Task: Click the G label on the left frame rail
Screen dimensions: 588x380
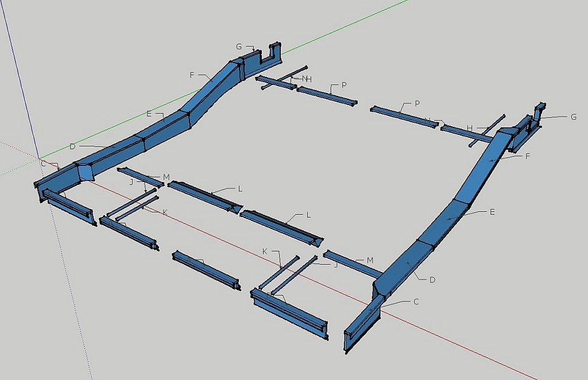Action: pyautogui.click(x=239, y=47)
